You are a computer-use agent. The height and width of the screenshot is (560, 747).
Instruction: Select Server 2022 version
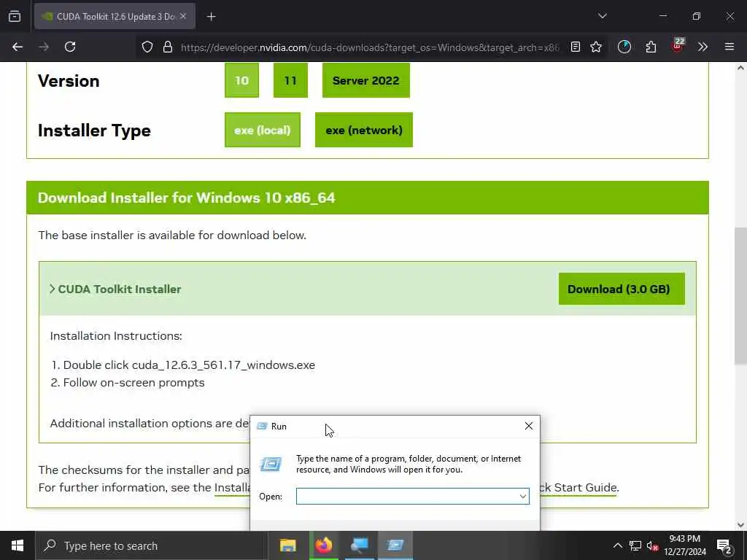click(366, 80)
